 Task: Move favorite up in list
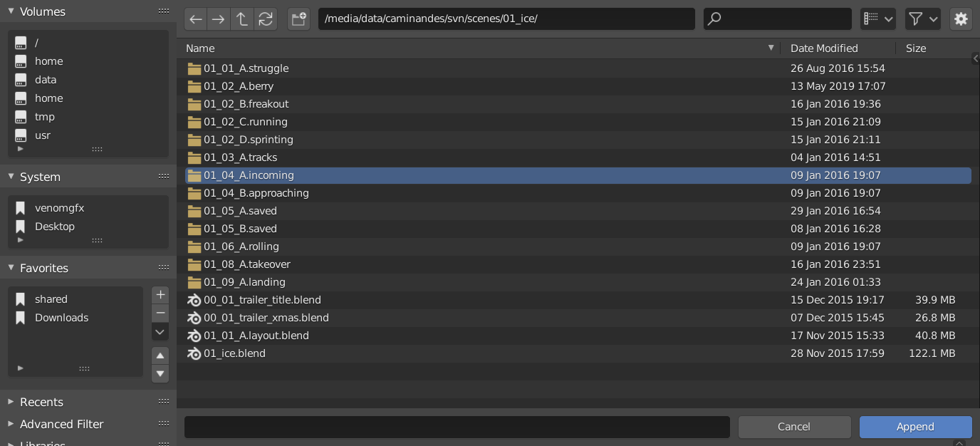click(160, 356)
